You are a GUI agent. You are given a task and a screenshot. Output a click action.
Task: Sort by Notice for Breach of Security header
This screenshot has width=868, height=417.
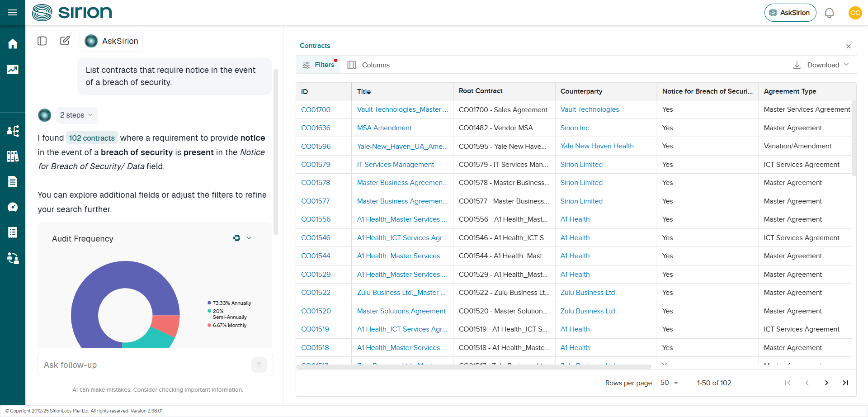click(x=708, y=91)
